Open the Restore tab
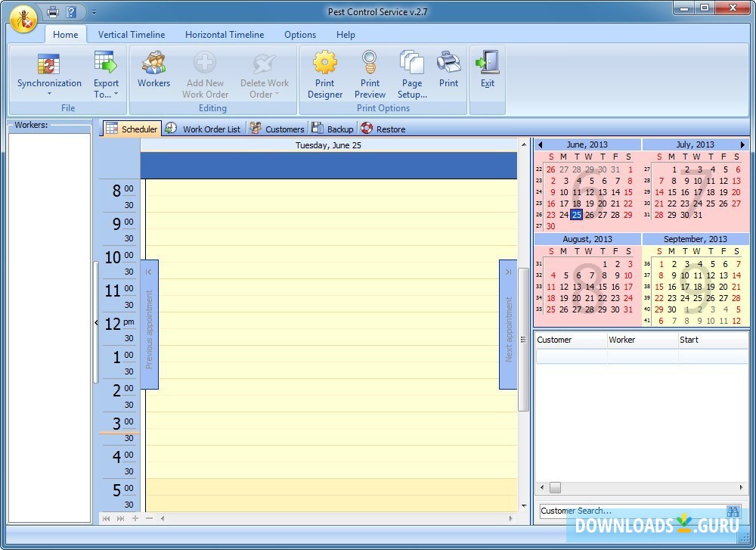756x550 pixels. tap(383, 129)
